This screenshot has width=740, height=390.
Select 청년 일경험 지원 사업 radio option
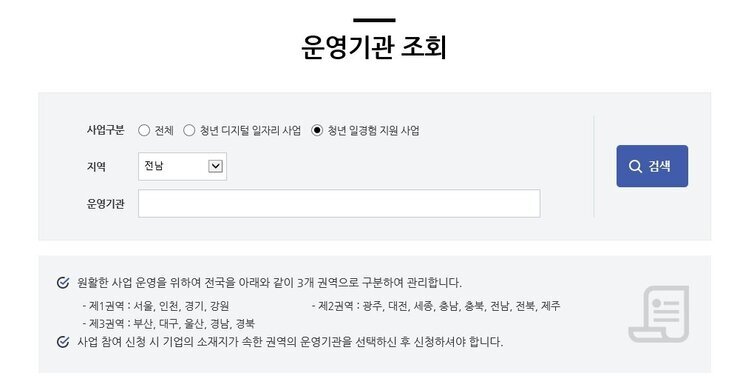point(317,130)
